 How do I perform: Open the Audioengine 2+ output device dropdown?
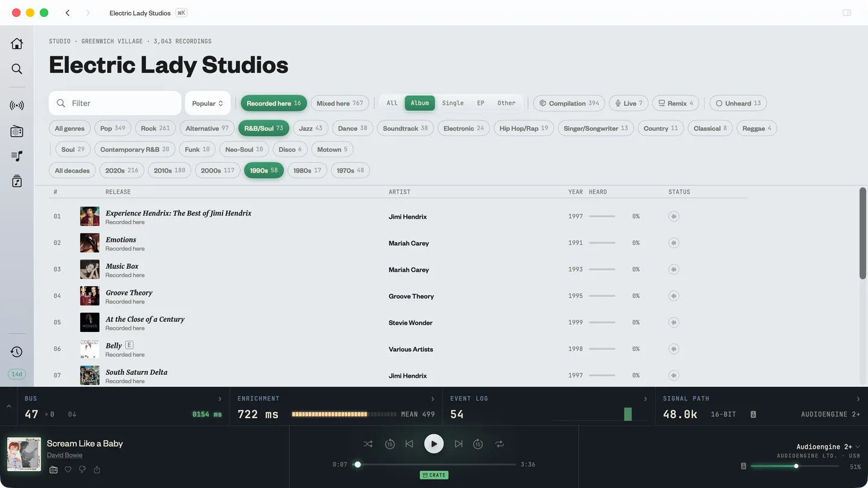[x=828, y=446]
